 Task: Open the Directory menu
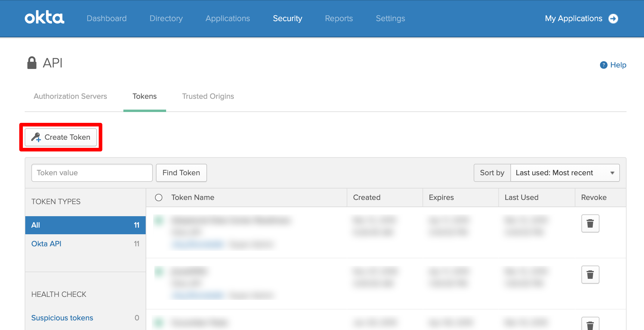tap(166, 18)
